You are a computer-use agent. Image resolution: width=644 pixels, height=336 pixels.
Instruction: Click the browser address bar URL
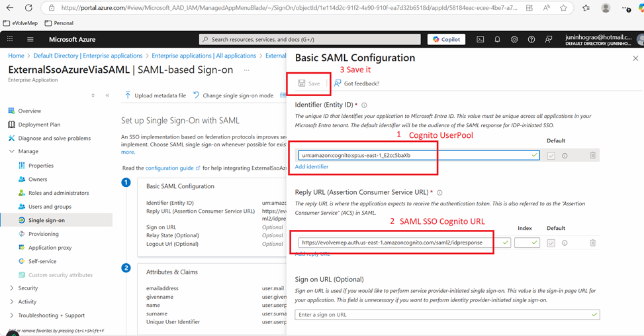(x=289, y=8)
